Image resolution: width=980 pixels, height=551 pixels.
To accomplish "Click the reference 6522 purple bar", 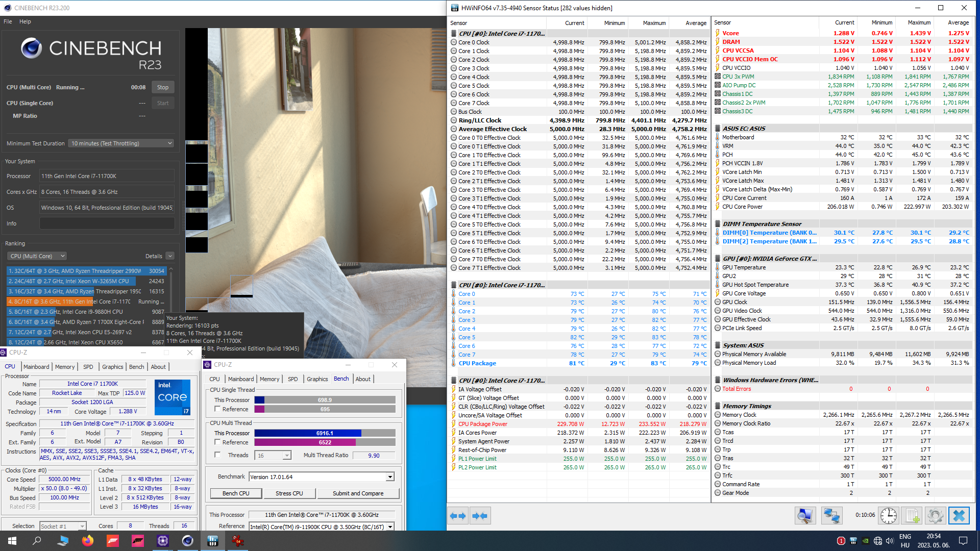I will coord(325,442).
